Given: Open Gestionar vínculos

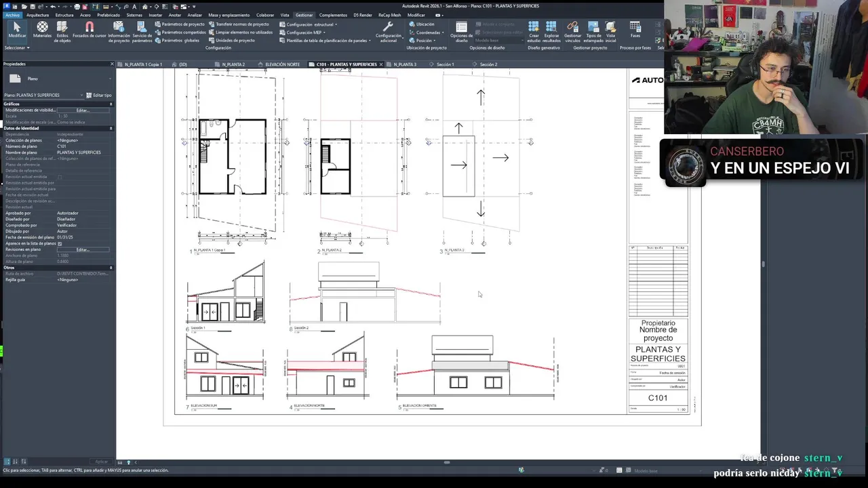Looking at the screenshot, I should point(572,31).
